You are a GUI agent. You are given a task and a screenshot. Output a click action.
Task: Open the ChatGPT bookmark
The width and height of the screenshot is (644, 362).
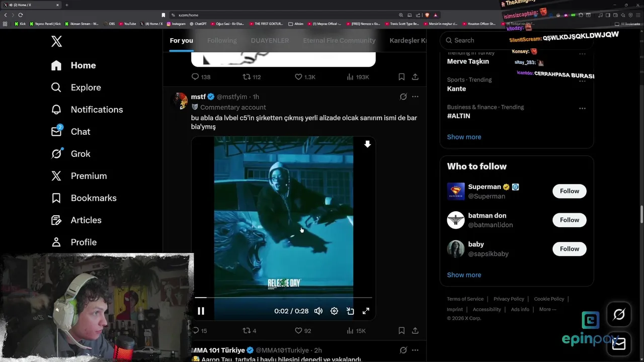(198, 24)
